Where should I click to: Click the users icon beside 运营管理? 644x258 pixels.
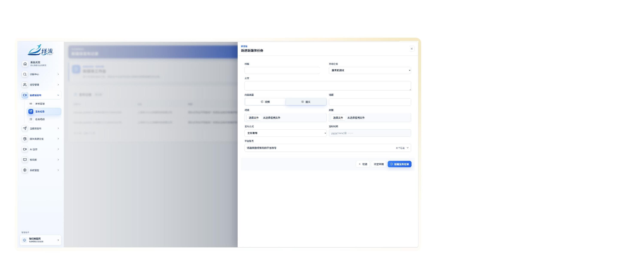pos(25,85)
